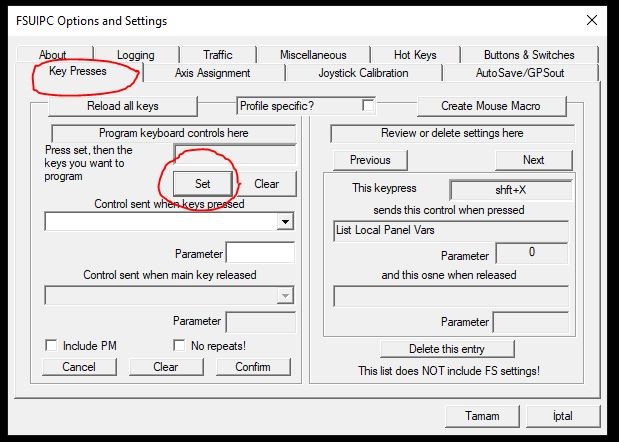Click the Set button
The width and height of the screenshot is (619, 442).
203,184
